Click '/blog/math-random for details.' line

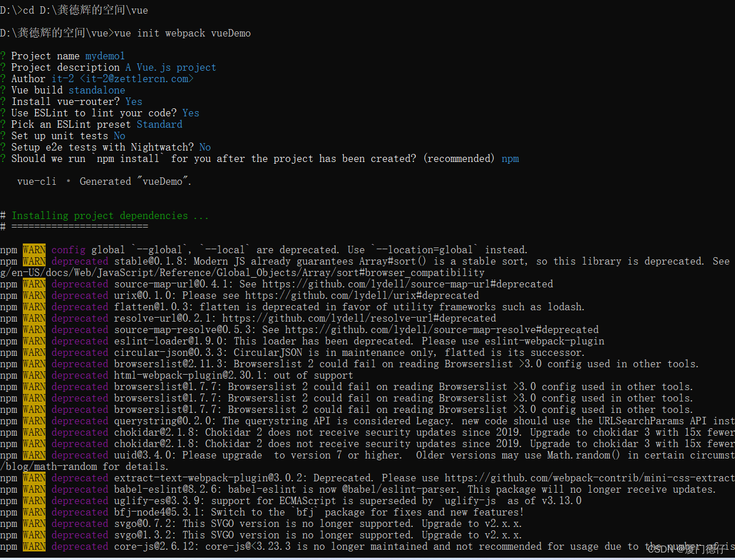click(x=84, y=466)
